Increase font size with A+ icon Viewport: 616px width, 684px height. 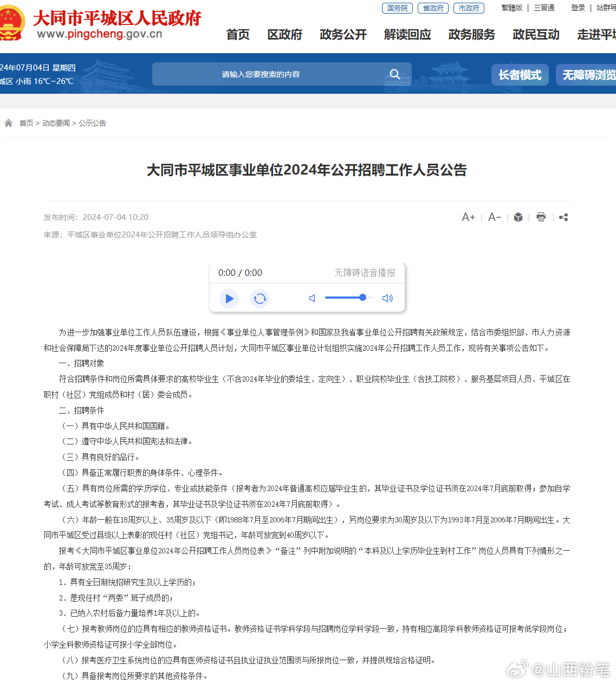468,217
